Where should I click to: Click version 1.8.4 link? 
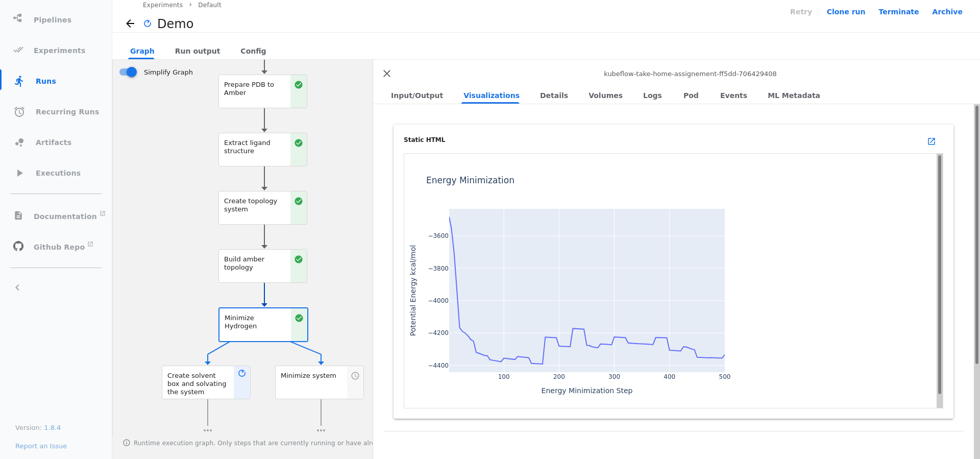pos(52,427)
